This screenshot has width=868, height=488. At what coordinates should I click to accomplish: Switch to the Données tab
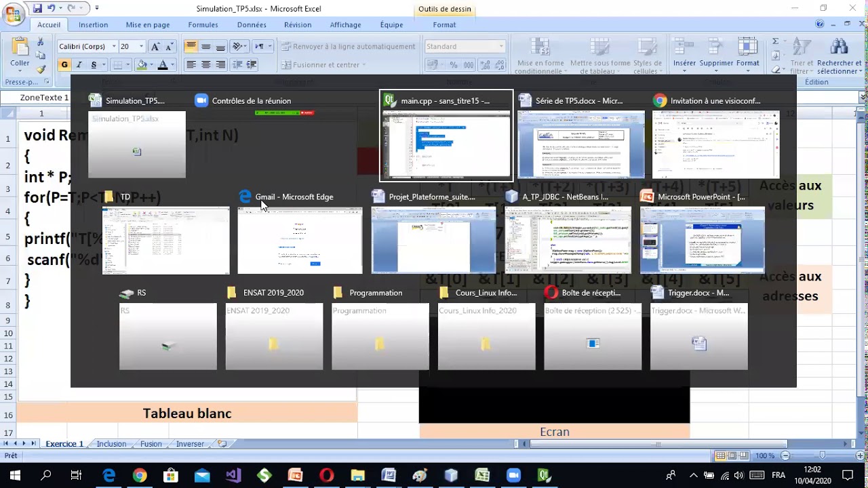coord(252,24)
